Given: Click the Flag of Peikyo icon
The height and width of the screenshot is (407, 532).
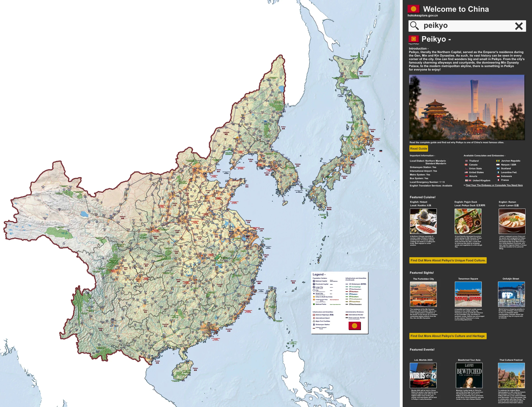Looking at the screenshot, I should coord(414,39).
